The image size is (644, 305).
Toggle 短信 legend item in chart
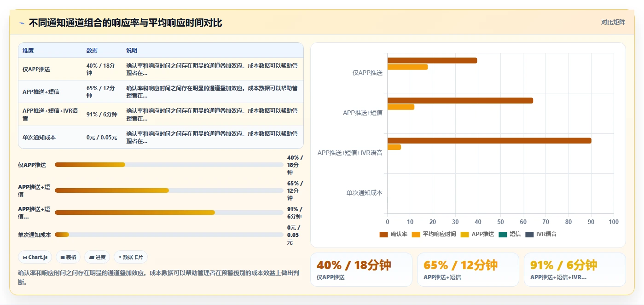click(510, 234)
